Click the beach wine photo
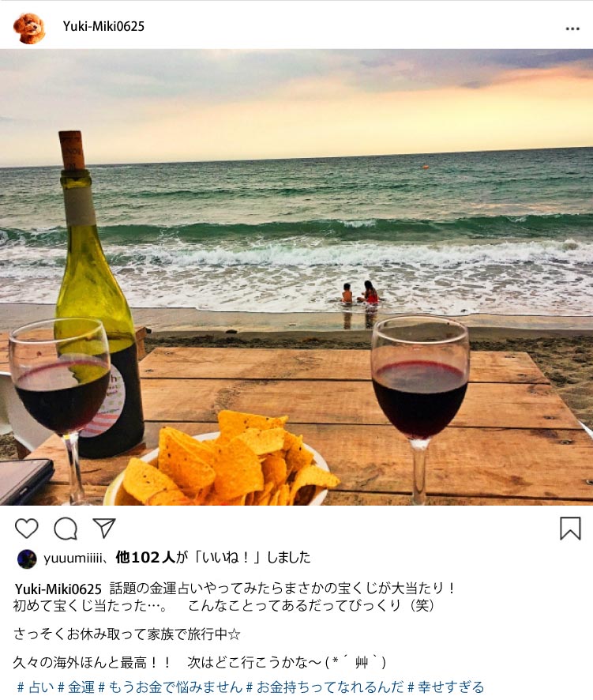 click(x=296, y=277)
